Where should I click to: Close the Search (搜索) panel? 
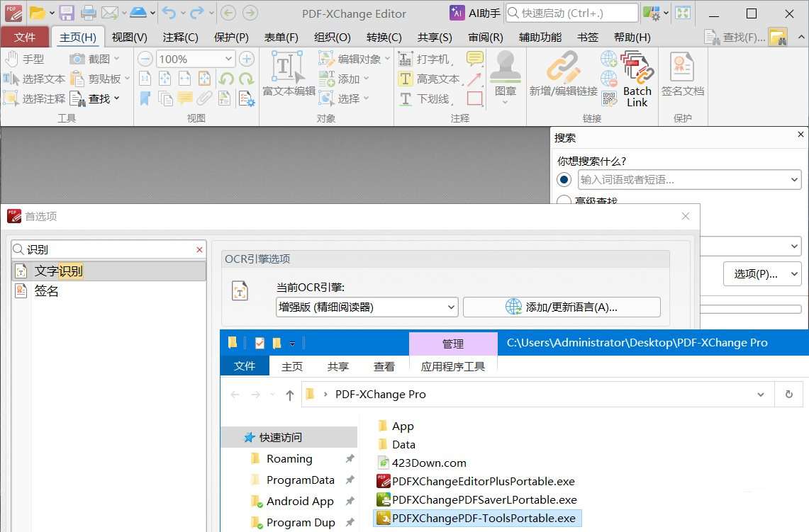pyautogui.click(x=800, y=135)
